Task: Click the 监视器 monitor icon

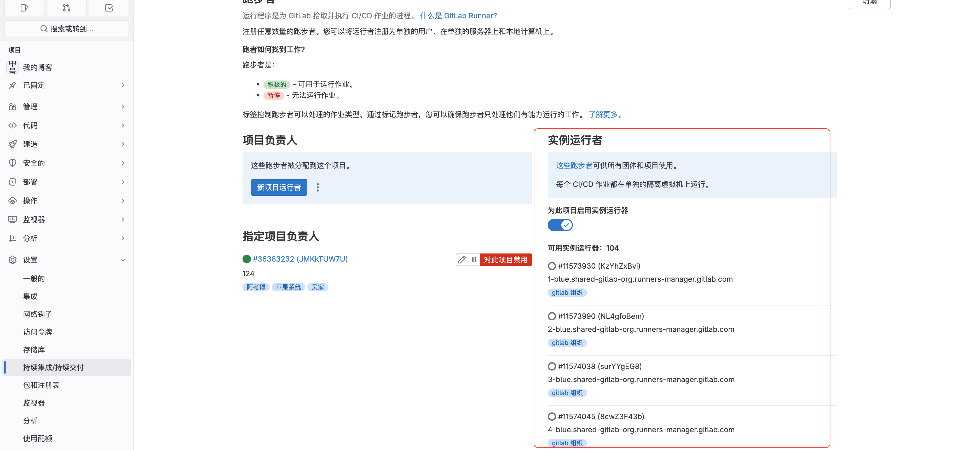Action: coord(13,220)
